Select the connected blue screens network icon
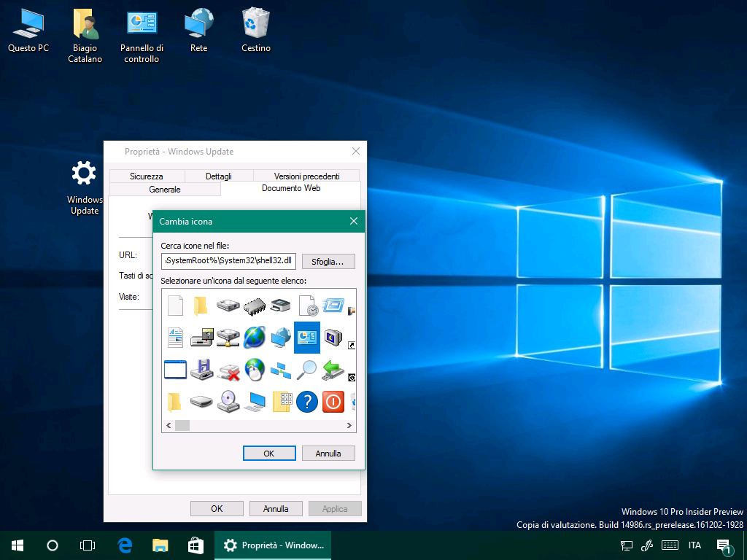 click(281, 370)
